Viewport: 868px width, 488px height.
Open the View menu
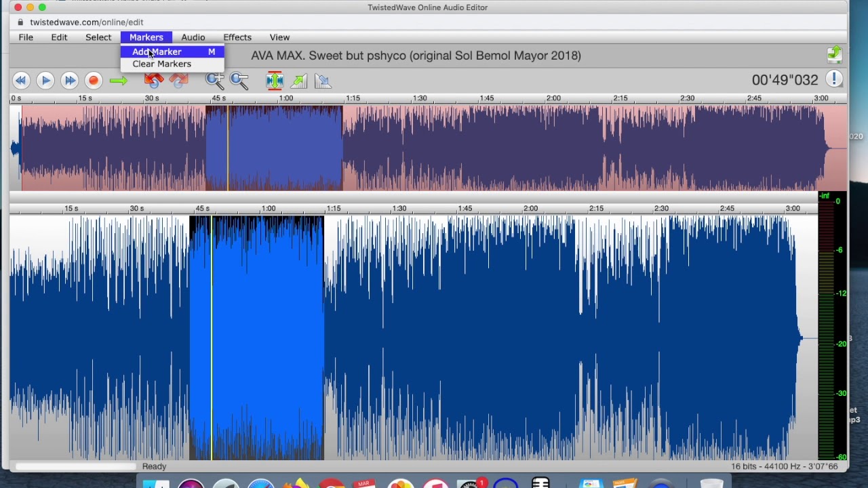(x=279, y=37)
